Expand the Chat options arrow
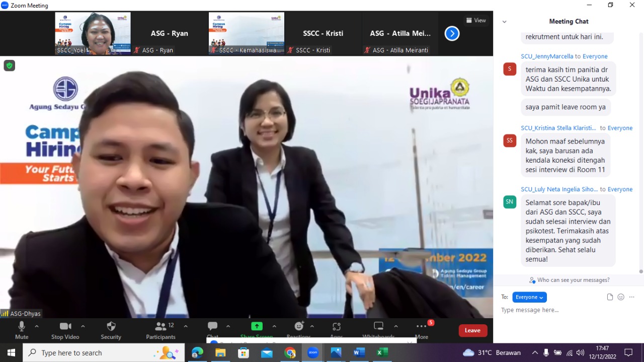 (x=228, y=326)
